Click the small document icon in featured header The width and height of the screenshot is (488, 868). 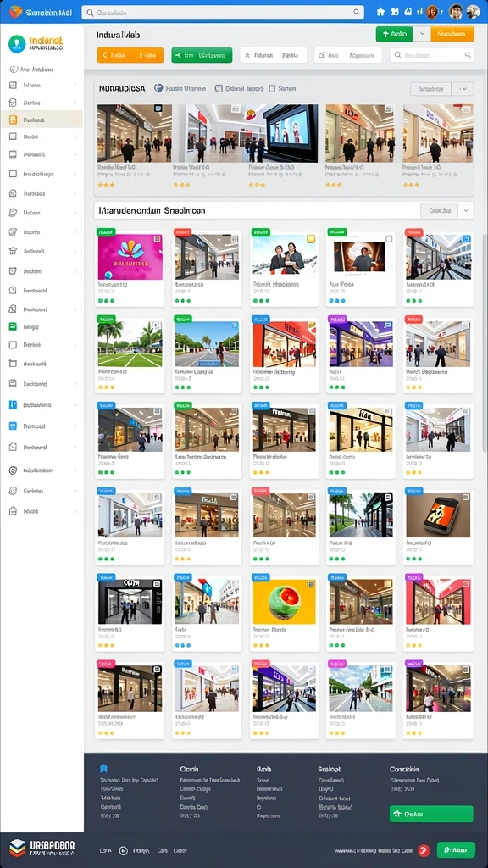click(x=272, y=88)
